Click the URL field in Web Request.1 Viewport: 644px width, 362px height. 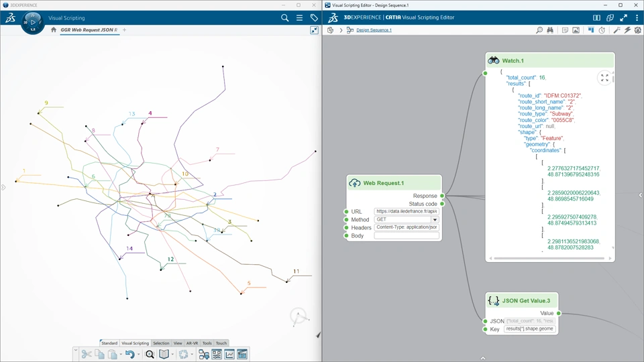point(407,211)
